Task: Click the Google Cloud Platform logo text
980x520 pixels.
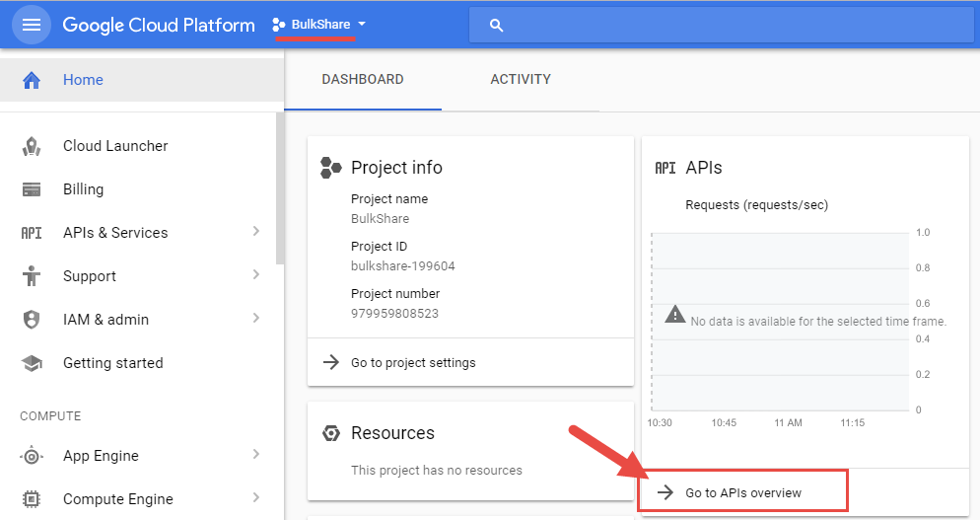Action: pos(159,25)
